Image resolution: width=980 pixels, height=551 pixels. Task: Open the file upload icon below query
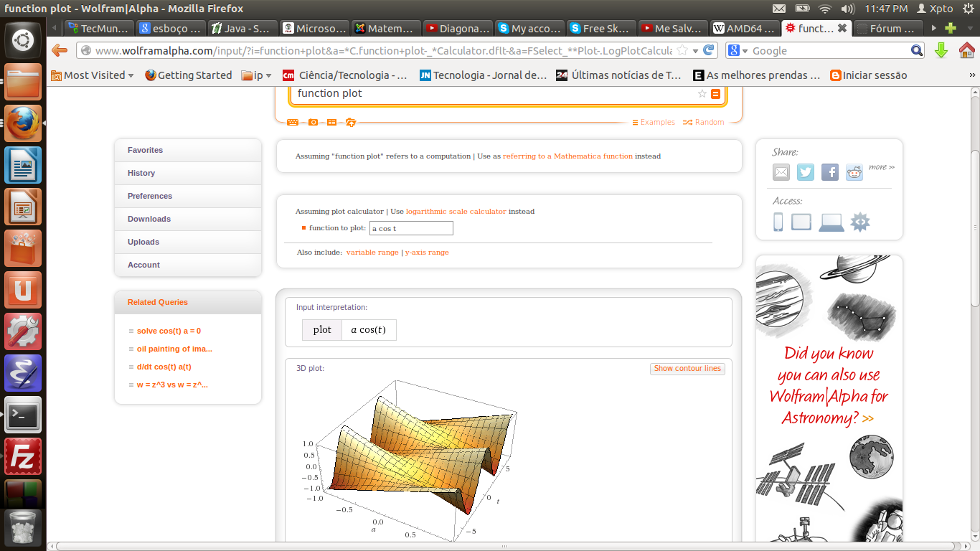tap(351, 123)
